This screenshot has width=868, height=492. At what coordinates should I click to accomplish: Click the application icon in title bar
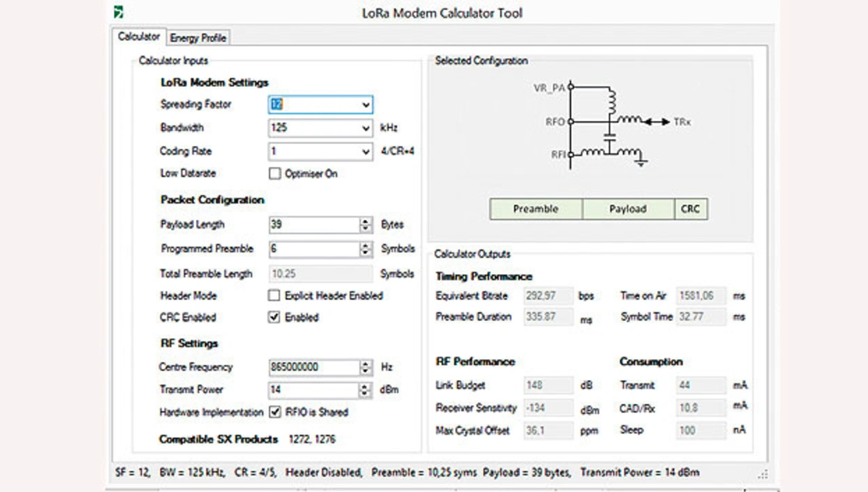[x=119, y=12]
